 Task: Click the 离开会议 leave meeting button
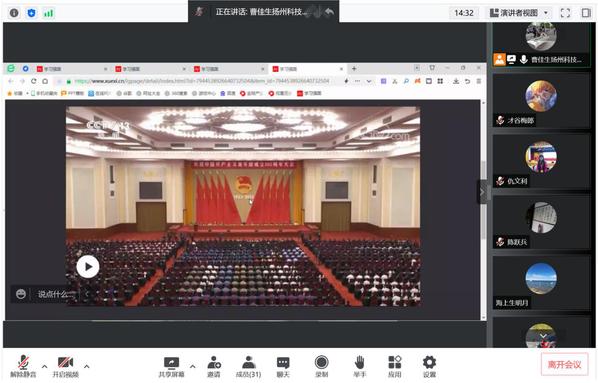[564, 365]
